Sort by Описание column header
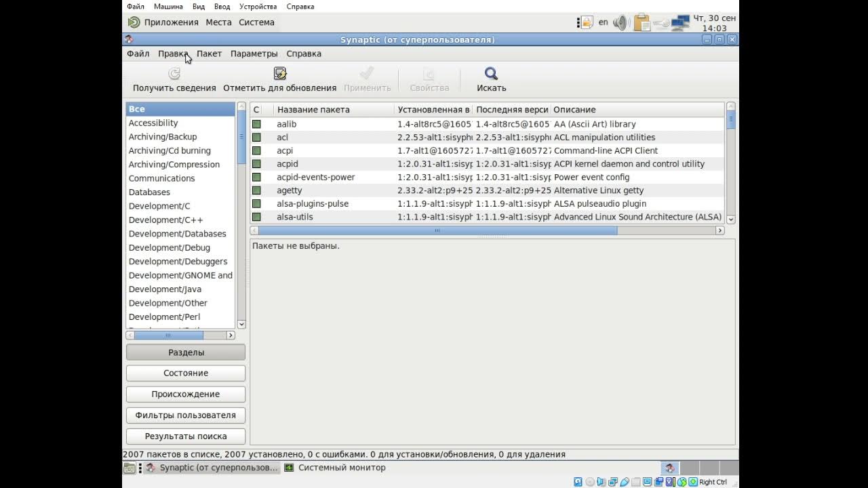Image resolution: width=868 pixels, height=488 pixels. (637, 109)
